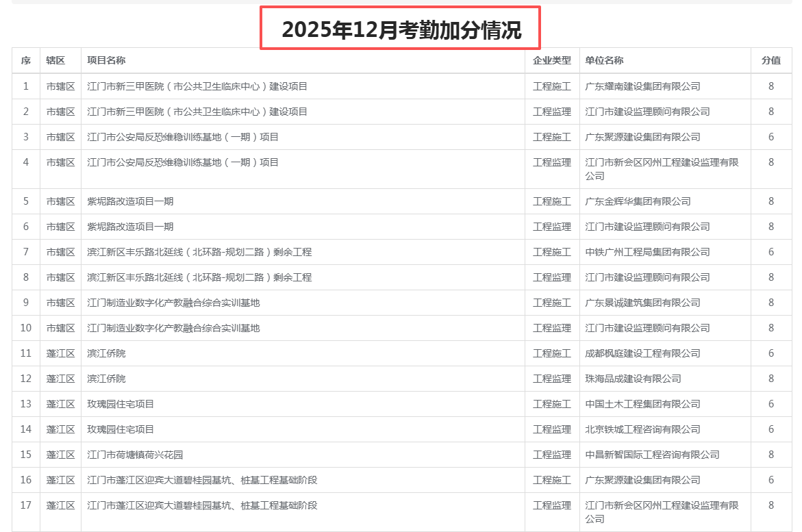802x532 pixels.
Task: Select the 企业类型 column header
Action: [x=551, y=60]
